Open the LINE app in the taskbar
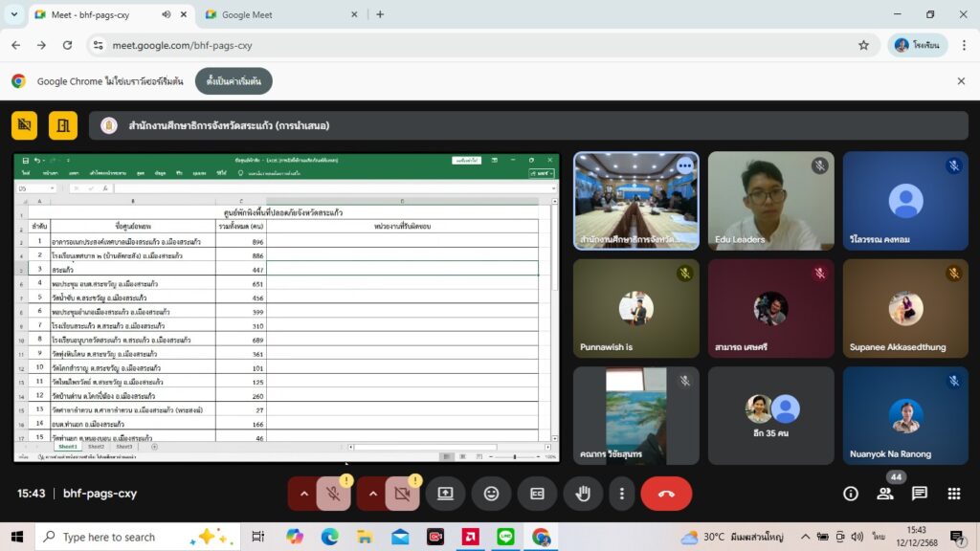 point(506,537)
